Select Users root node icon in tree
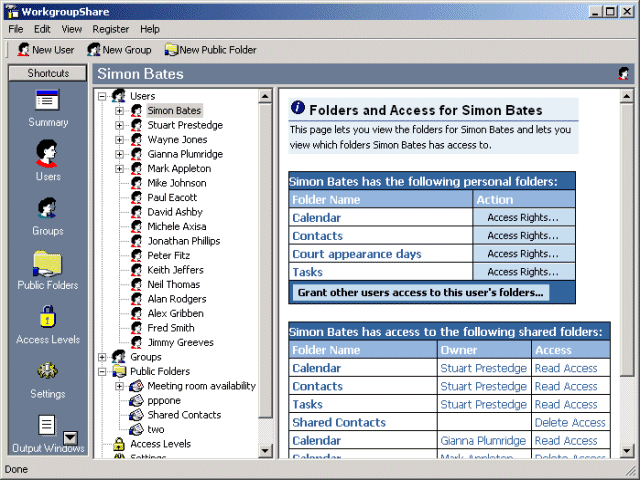The image size is (640, 480). (x=119, y=96)
